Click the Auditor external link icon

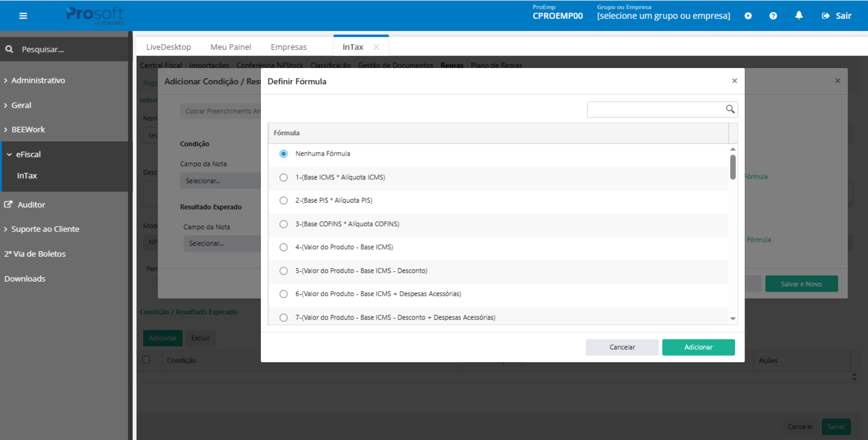[x=8, y=204]
